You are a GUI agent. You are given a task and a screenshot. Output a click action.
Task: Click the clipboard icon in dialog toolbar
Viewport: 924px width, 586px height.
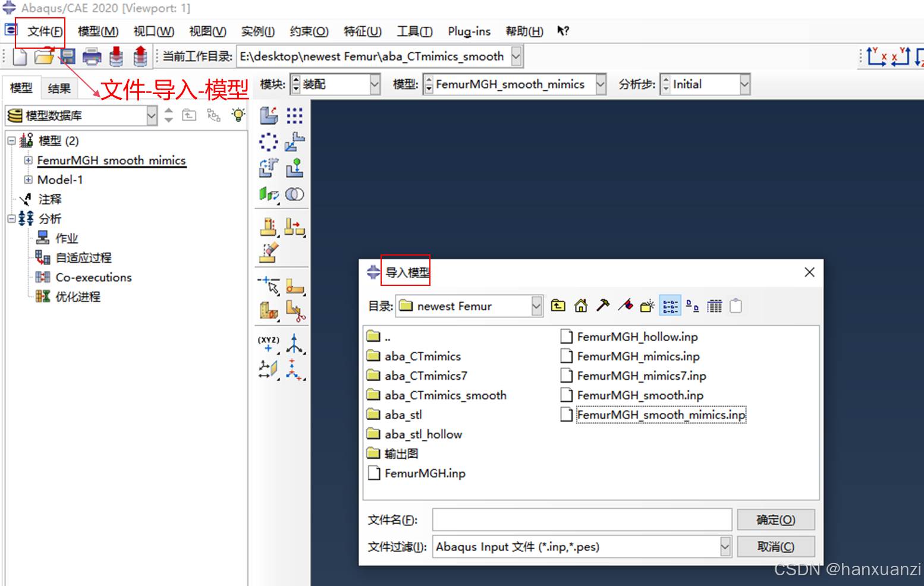coord(736,305)
